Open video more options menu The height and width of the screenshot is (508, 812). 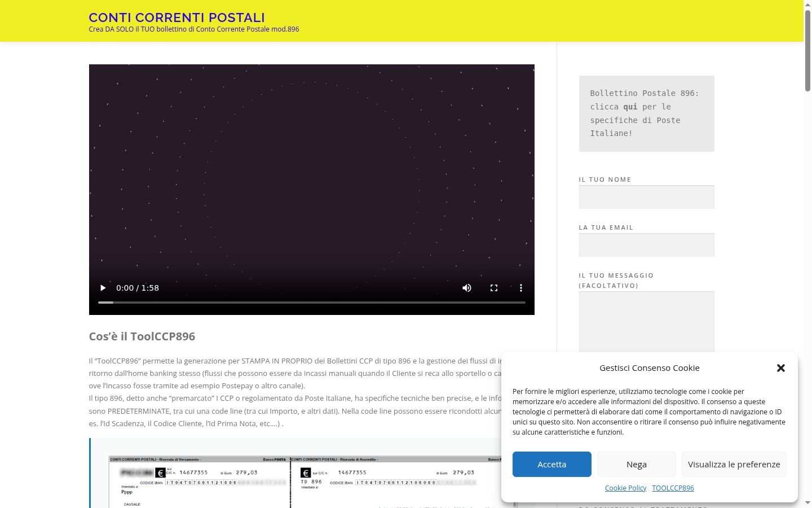point(521,288)
